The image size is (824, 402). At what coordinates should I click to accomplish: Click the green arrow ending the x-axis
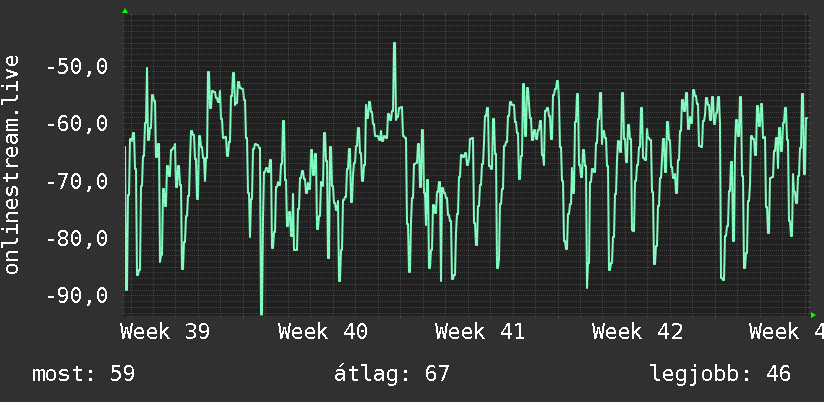pos(813,315)
